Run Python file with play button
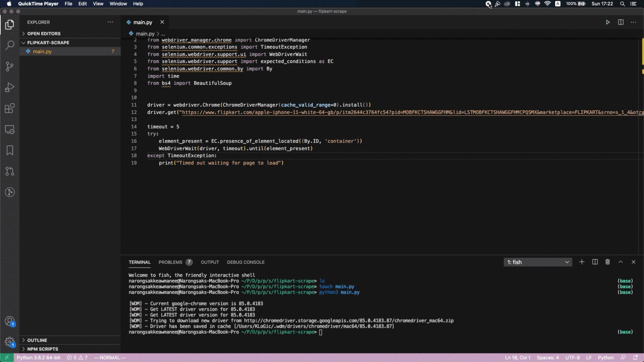644x362 pixels. 607,22
